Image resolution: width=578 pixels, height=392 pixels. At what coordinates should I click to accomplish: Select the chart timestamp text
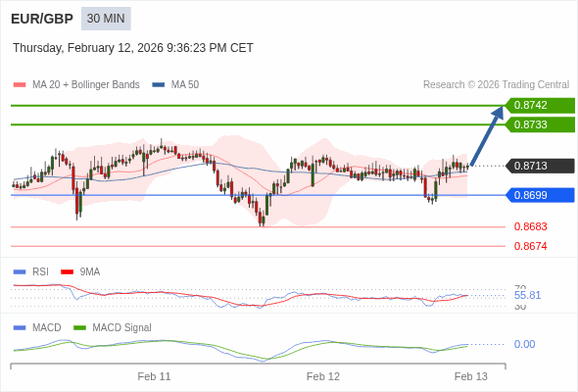[133, 48]
